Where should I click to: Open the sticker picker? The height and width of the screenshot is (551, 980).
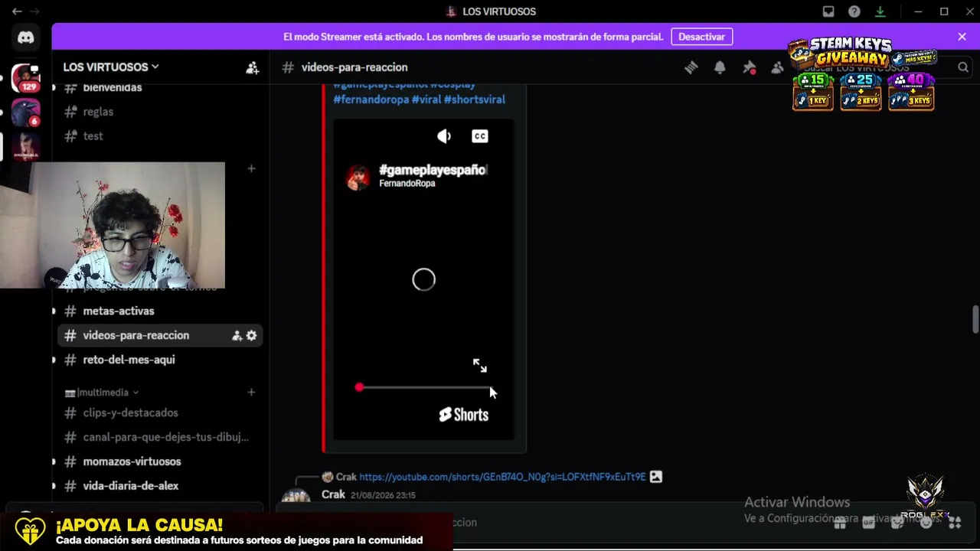click(897, 523)
